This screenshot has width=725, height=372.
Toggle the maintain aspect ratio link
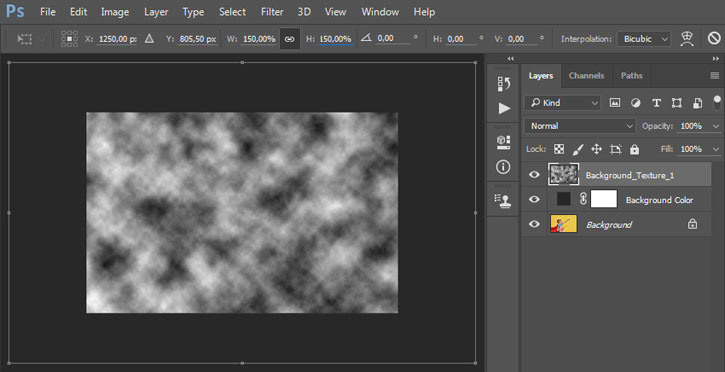289,39
